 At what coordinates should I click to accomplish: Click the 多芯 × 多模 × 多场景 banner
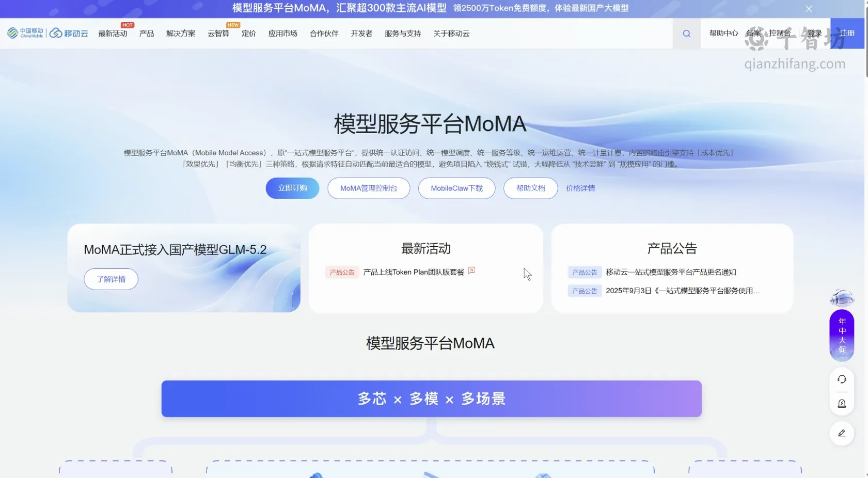coord(431,399)
